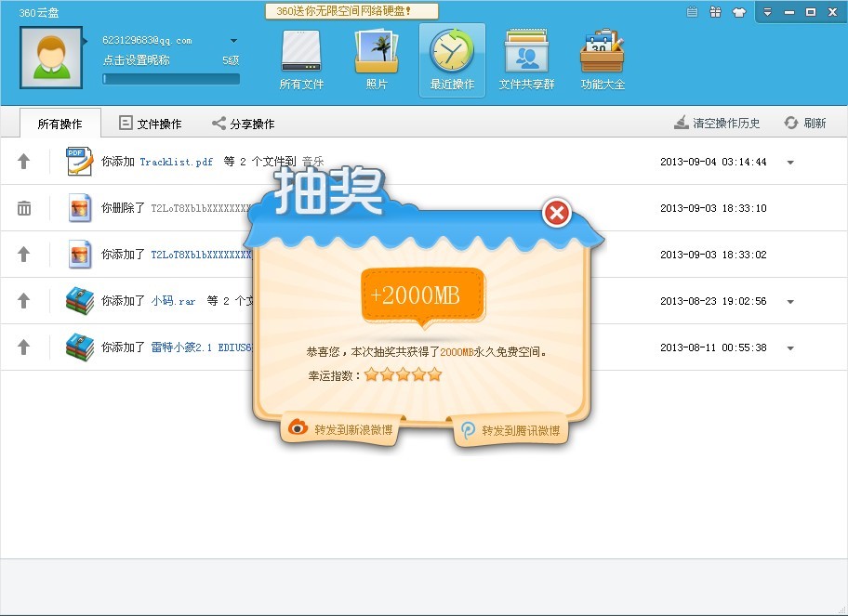The height and width of the screenshot is (616, 848).
Task: Click the timestamp 2013-09-03 18:33:02
Action: (x=713, y=255)
